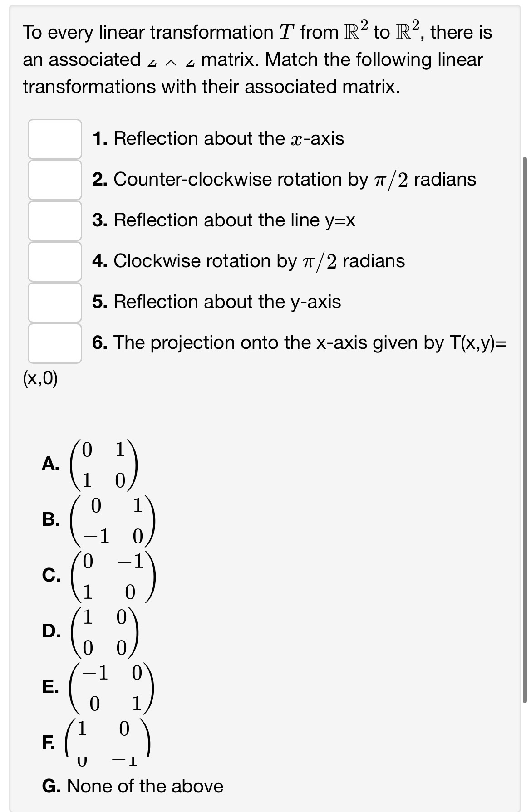The image size is (531, 812).
Task: Click the answer box for Reflection about the y-axis
Action: [54, 302]
